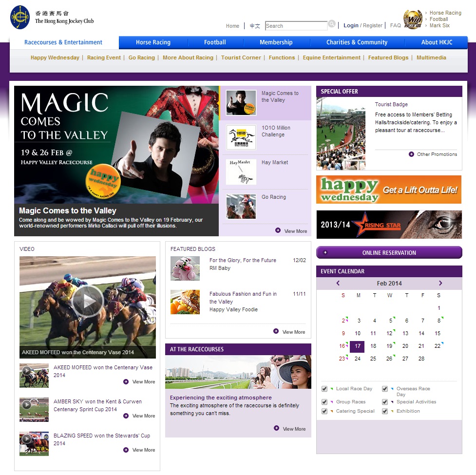Open the Hay Market thumbnail

241,172
